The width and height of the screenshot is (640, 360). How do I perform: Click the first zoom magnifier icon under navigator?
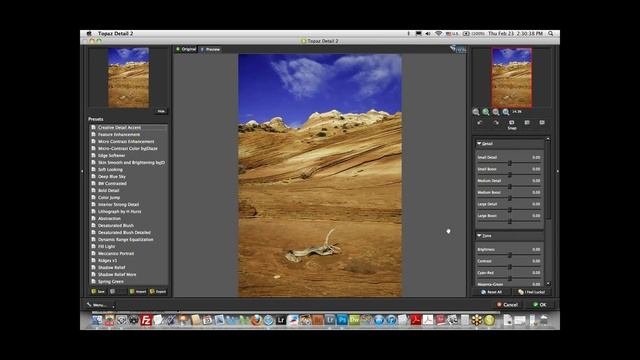tap(476, 112)
